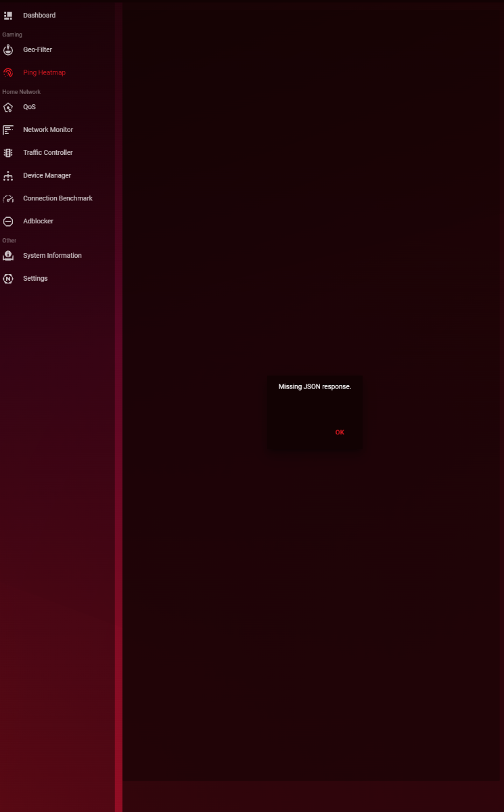The width and height of the screenshot is (504, 812).
Task: Click the Dashboard grid icon
Action: coord(8,16)
